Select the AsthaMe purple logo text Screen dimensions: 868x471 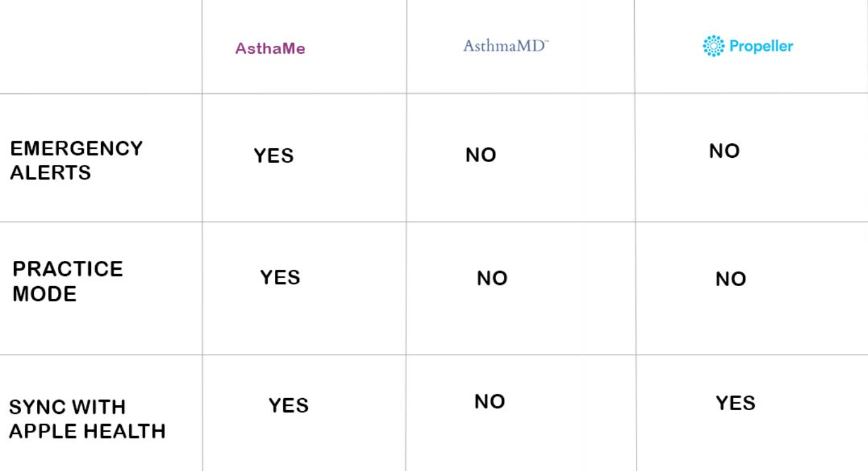coord(270,49)
